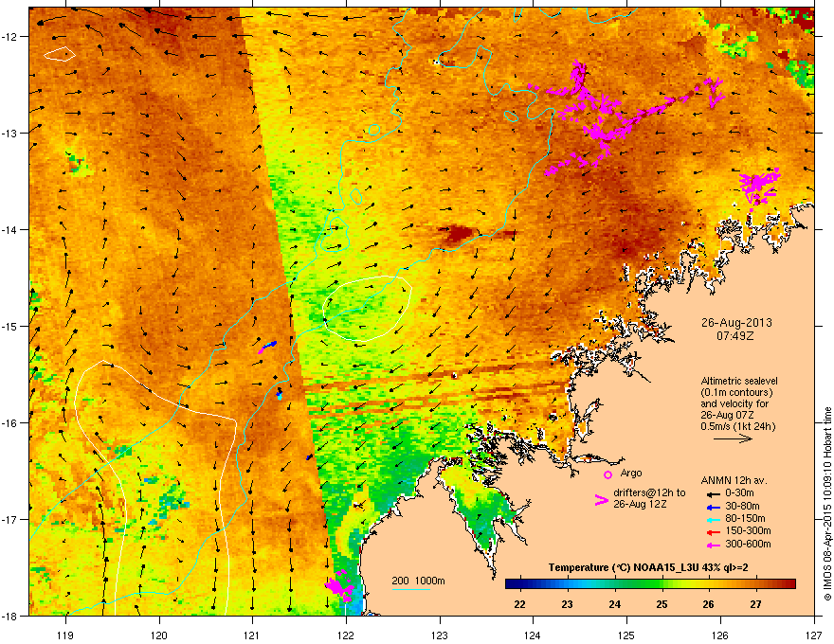
Task: Click the white sea-level contour loop near 122.3E 14.8S
Action: tap(368, 308)
